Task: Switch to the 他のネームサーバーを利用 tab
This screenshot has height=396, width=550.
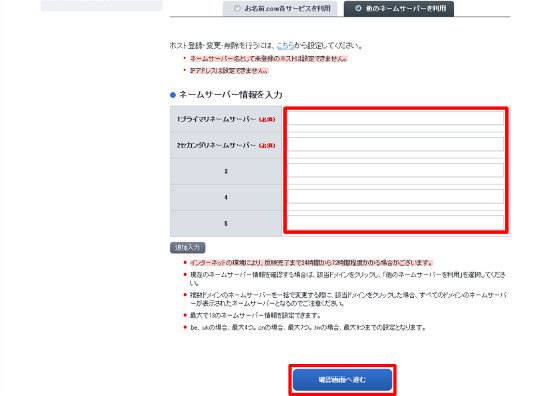Action: pos(399,8)
